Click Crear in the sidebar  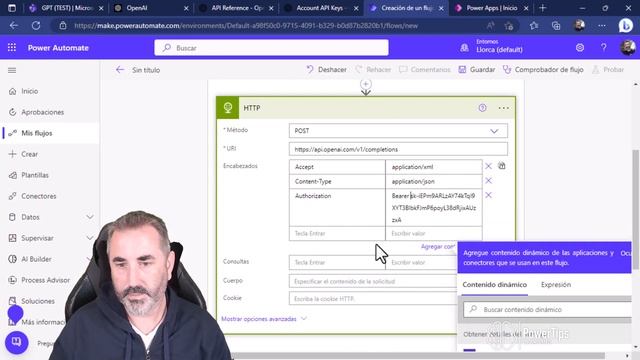click(29, 154)
